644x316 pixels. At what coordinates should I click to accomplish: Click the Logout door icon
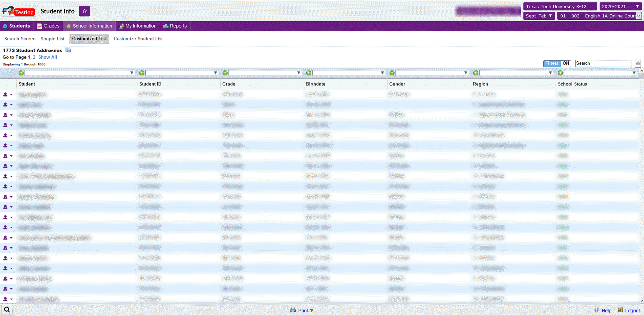620,310
